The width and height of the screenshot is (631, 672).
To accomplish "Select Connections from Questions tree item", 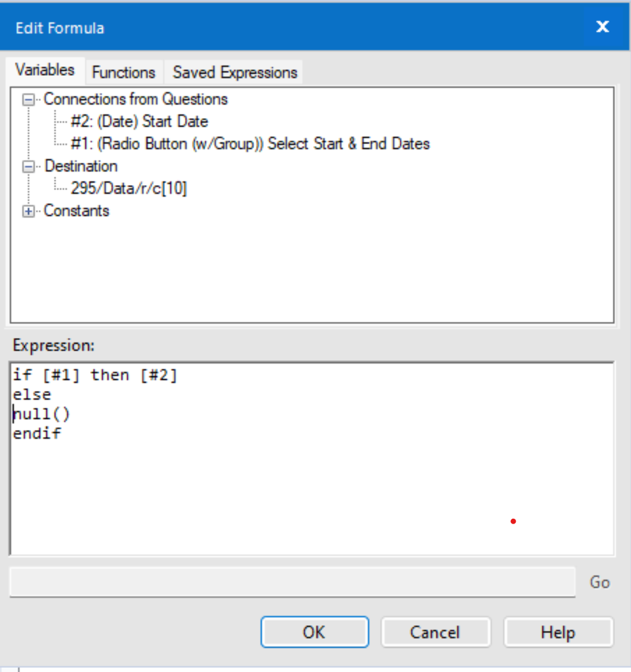I will [135, 99].
